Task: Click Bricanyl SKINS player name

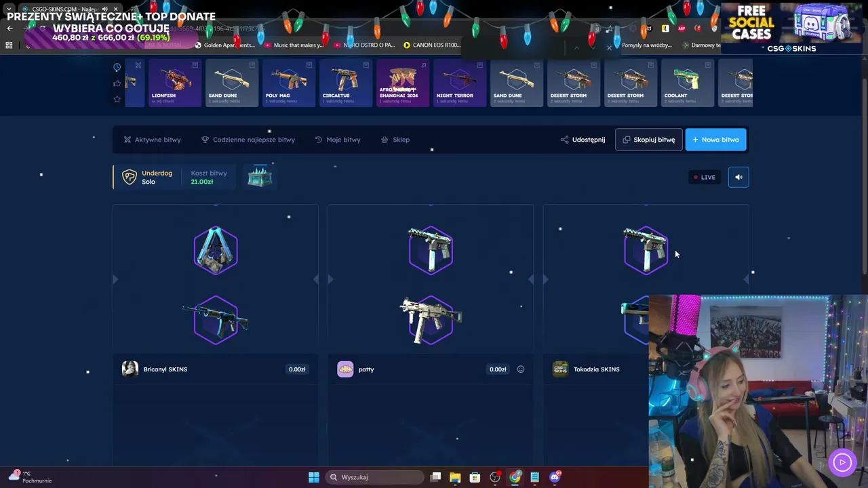Action: [x=165, y=369]
